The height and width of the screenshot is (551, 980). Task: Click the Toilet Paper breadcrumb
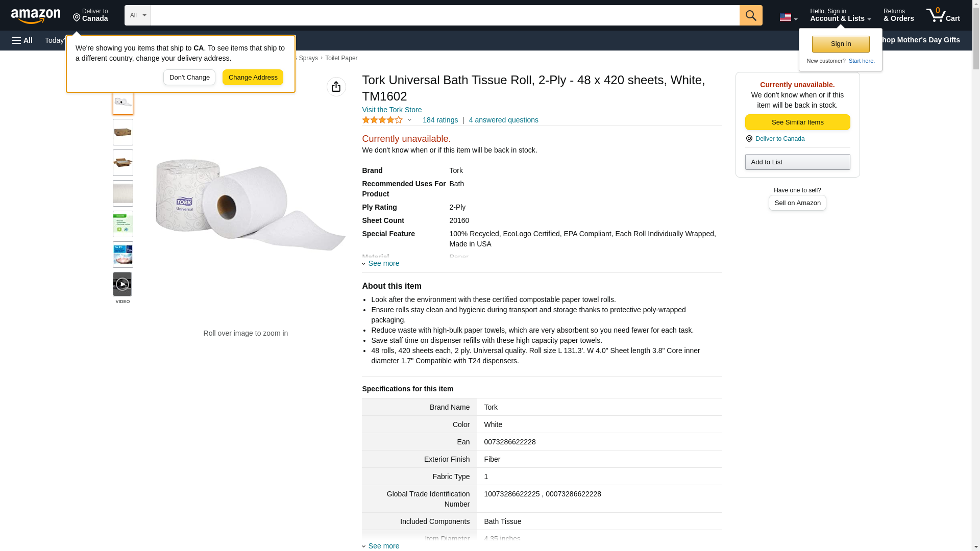coord(341,58)
